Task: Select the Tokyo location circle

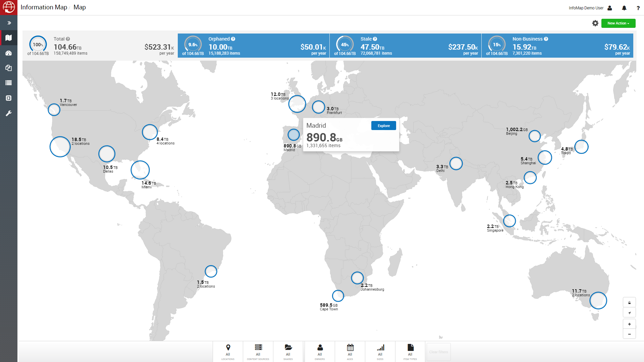Action: pos(581,147)
